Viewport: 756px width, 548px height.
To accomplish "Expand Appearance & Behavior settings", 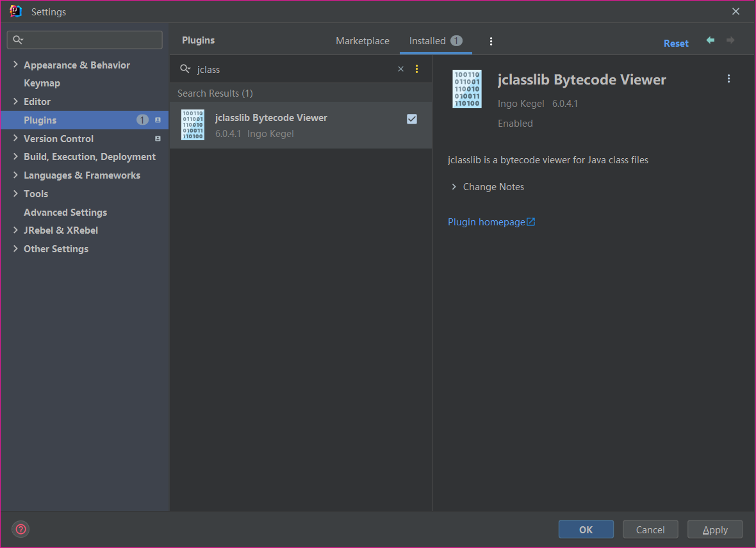I will click(x=15, y=64).
